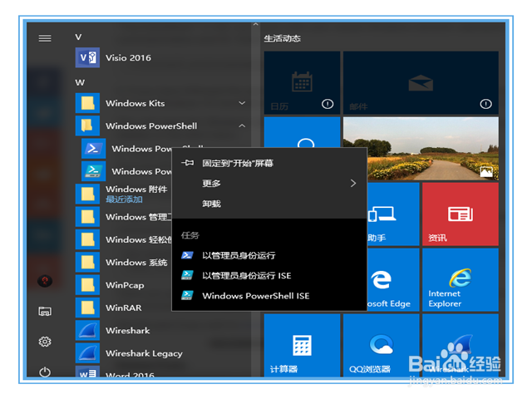
Task: Expand the Windows Kits folder chevron
Action: [242, 103]
